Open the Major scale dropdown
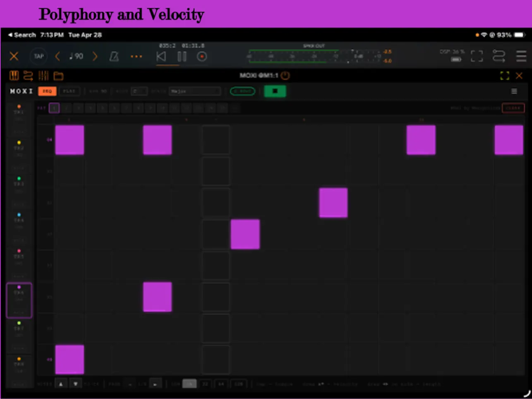Image resolution: width=532 pixels, height=399 pixels. 194,91
